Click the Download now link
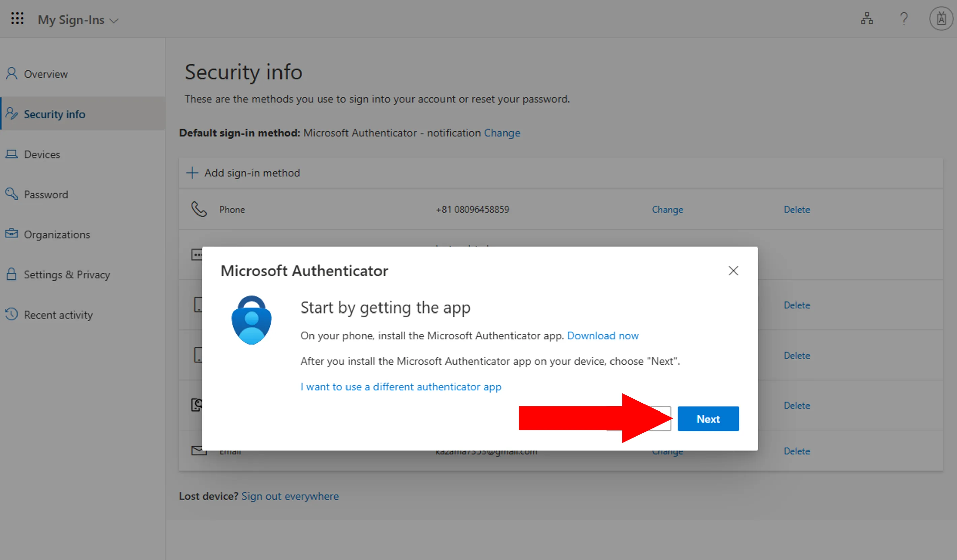 (x=603, y=336)
